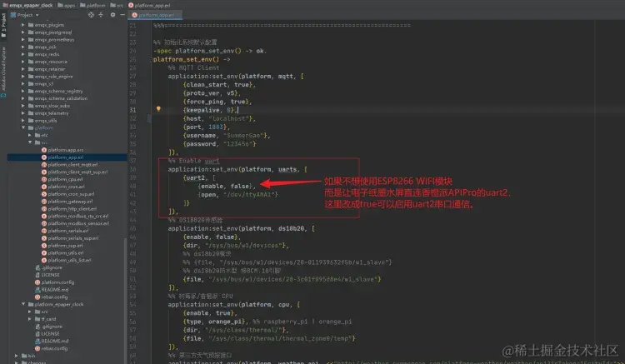The image size is (625, 364).
Task: Open platform_utils.erl file
Action: point(66,253)
